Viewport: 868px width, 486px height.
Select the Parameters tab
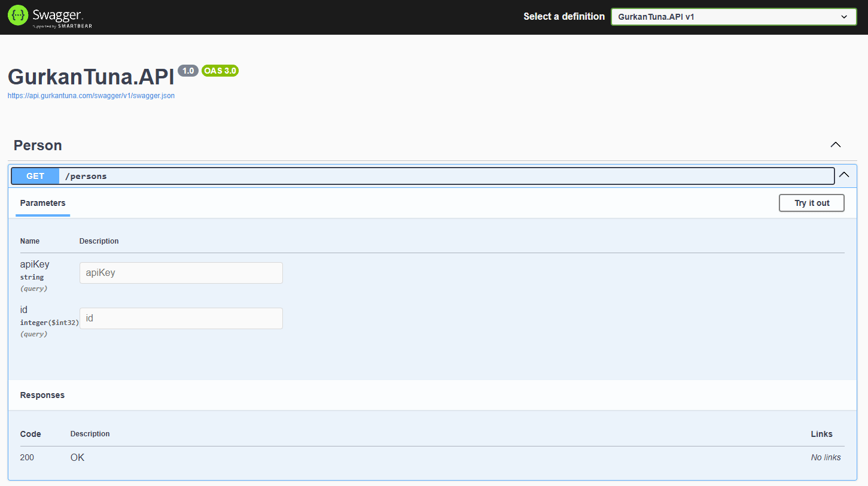(42, 203)
